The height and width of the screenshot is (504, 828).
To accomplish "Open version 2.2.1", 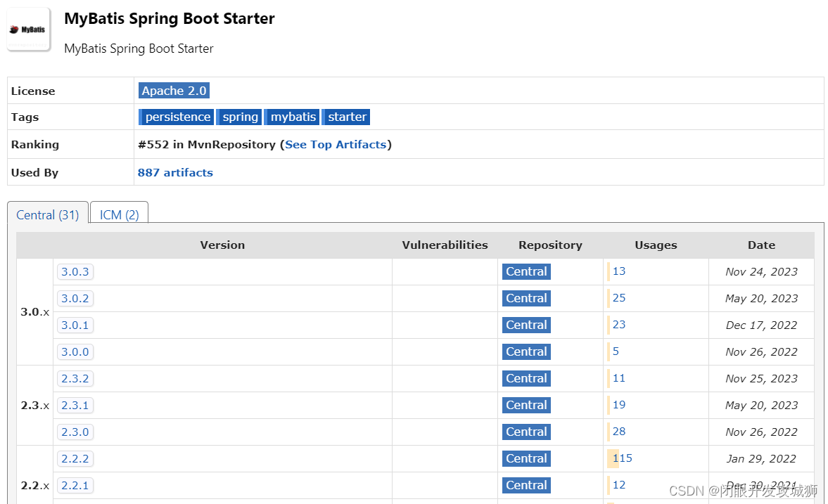I will (x=75, y=486).
